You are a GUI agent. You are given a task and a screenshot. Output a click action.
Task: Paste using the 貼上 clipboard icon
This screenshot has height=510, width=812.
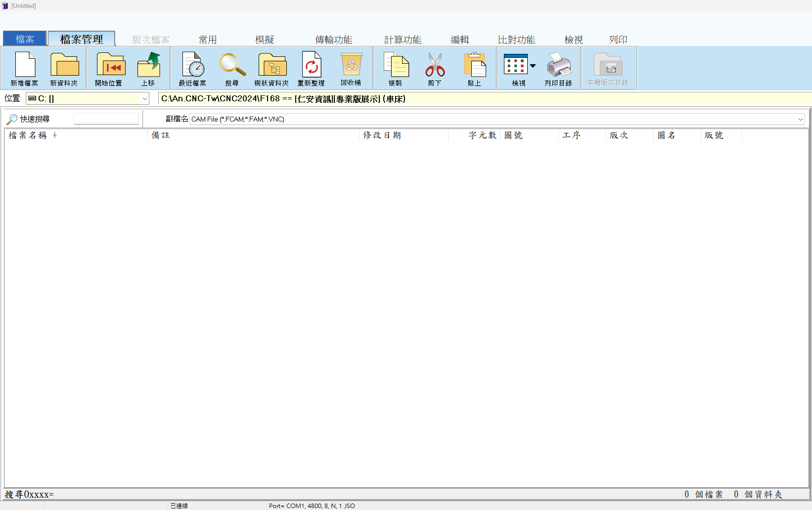click(475, 68)
